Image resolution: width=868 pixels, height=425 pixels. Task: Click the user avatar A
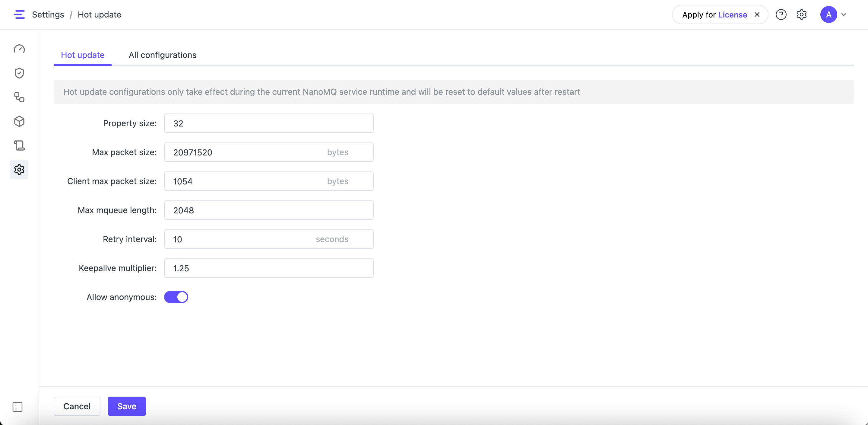pyautogui.click(x=828, y=14)
